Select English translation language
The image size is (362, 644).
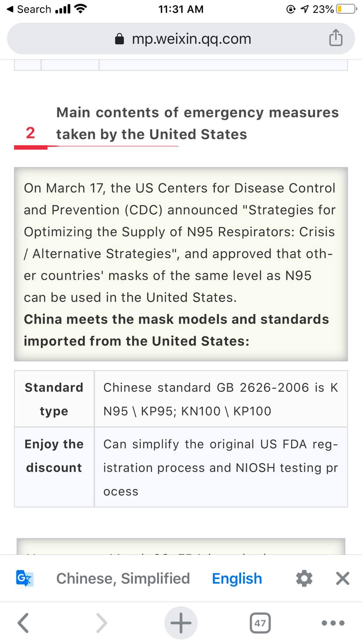pos(237,578)
